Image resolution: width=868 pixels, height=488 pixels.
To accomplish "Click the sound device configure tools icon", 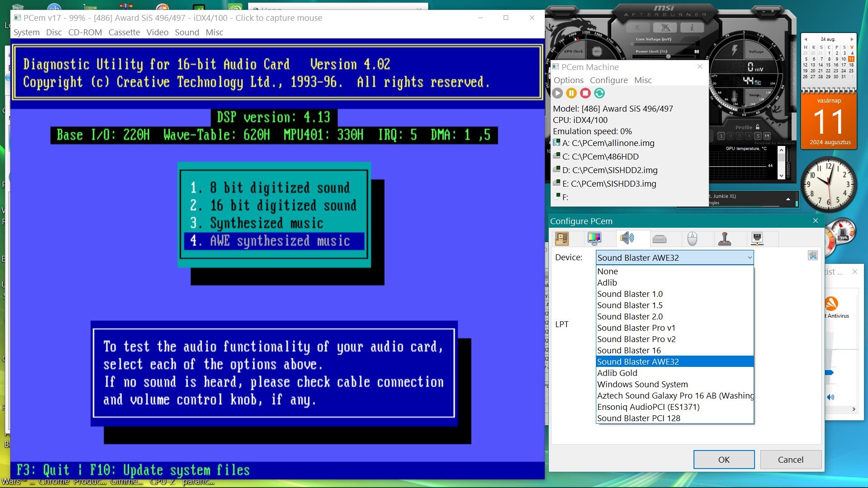I will [813, 256].
